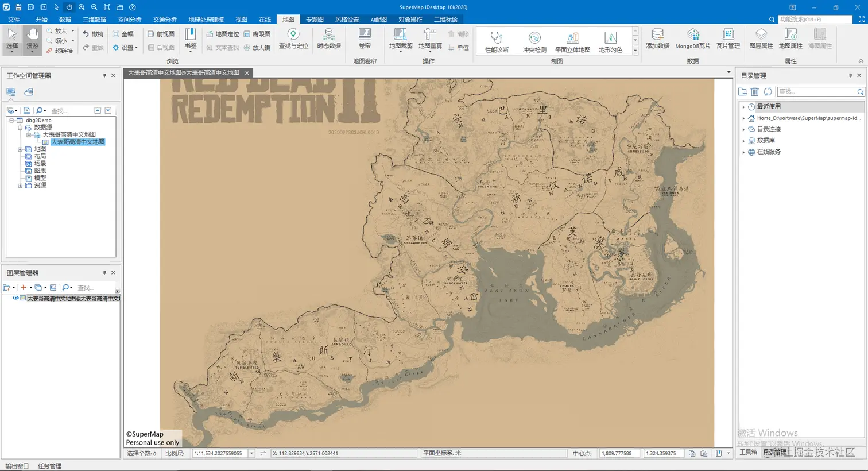Open the 书签 bookmarks tool
The image size is (868, 471).
point(191,40)
